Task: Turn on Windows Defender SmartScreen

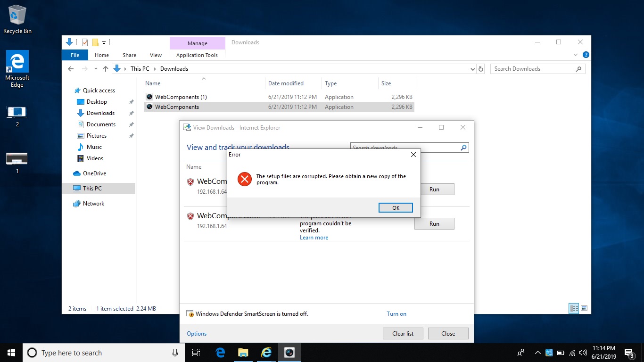Action: pos(396,314)
